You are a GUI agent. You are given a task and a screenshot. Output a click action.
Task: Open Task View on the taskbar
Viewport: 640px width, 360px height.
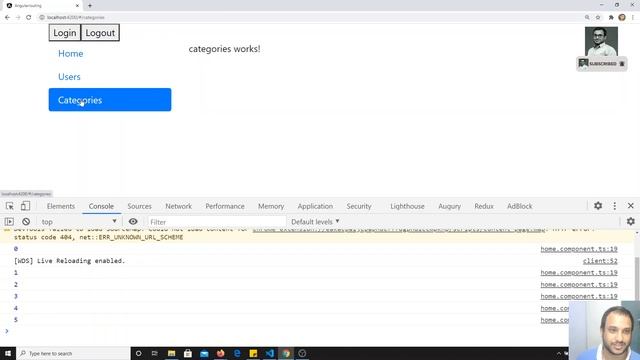click(155, 353)
